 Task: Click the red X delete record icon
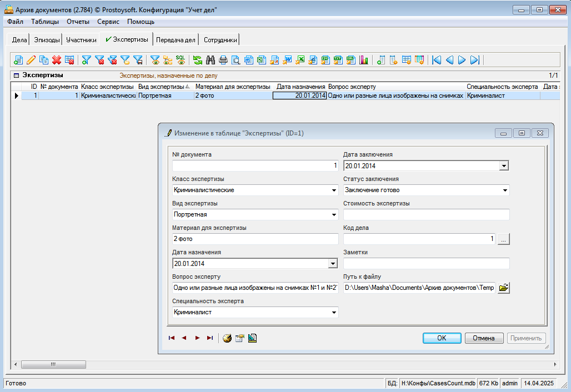[x=57, y=60]
